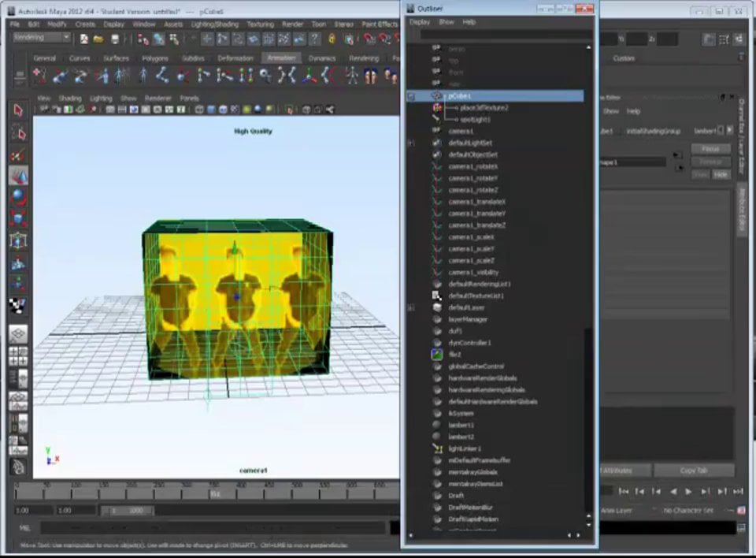Switch to the Dynamics shelf tab

[x=321, y=58]
